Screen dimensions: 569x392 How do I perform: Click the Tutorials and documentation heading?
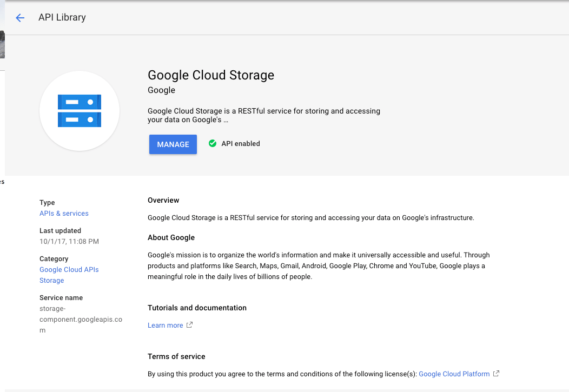pyautogui.click(x=197, y=308)
